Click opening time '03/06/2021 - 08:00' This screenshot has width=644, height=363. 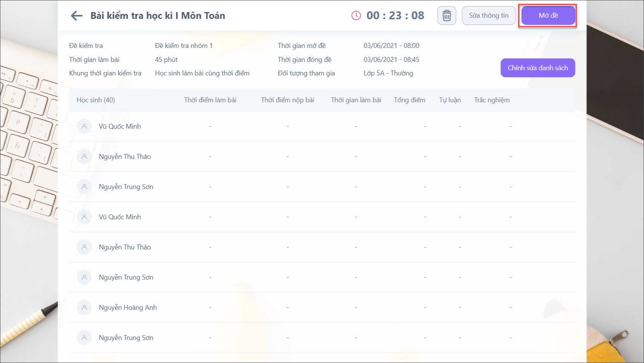(391, 46)
